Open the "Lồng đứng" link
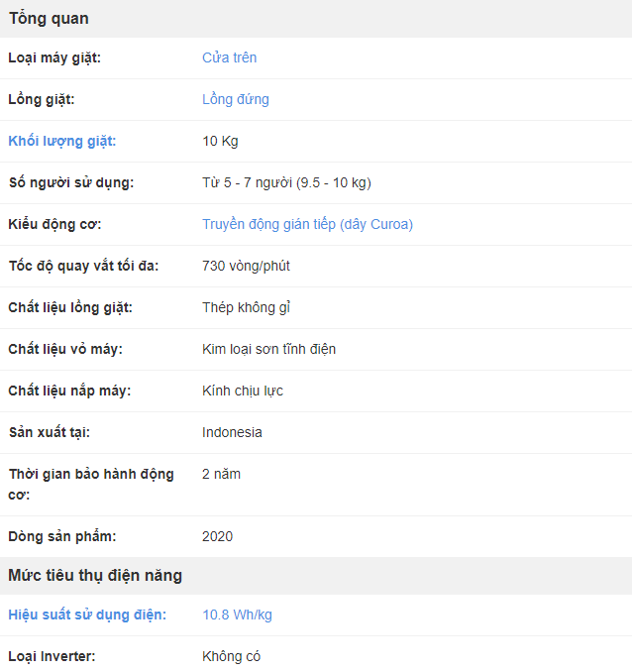Screen dimensions: 634x672 [x=235, y=99]
